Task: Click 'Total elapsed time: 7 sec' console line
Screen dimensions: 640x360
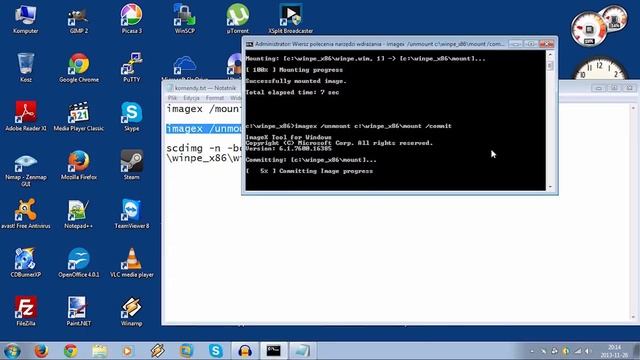Action: pyautogui.click(x=292, y=92)
